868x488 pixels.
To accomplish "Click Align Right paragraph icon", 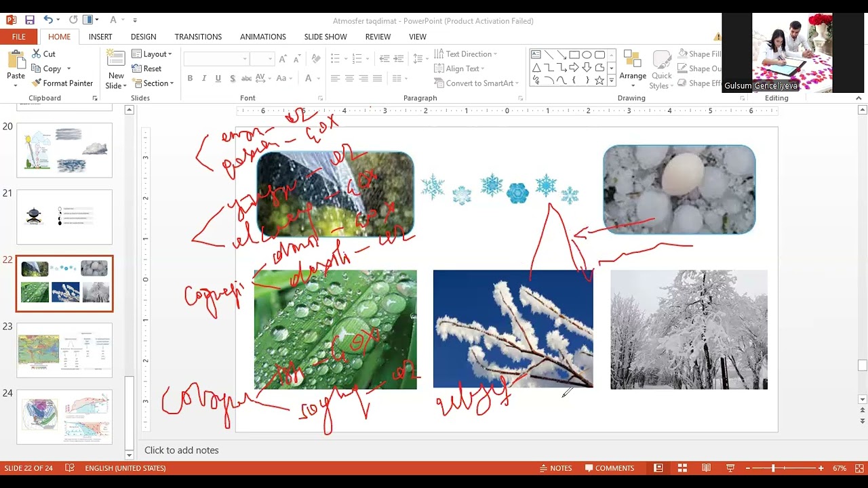I will pos(363,79).
